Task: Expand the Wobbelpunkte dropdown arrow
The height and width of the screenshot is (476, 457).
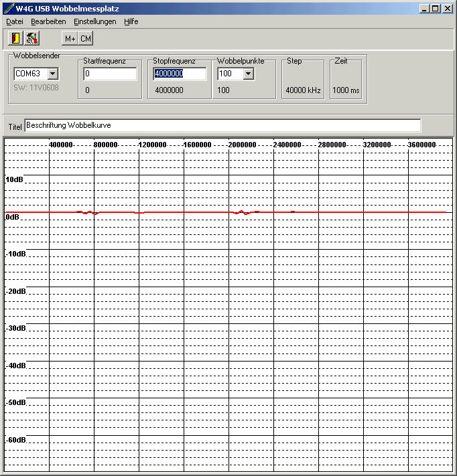Action: (x=249, y=74)
